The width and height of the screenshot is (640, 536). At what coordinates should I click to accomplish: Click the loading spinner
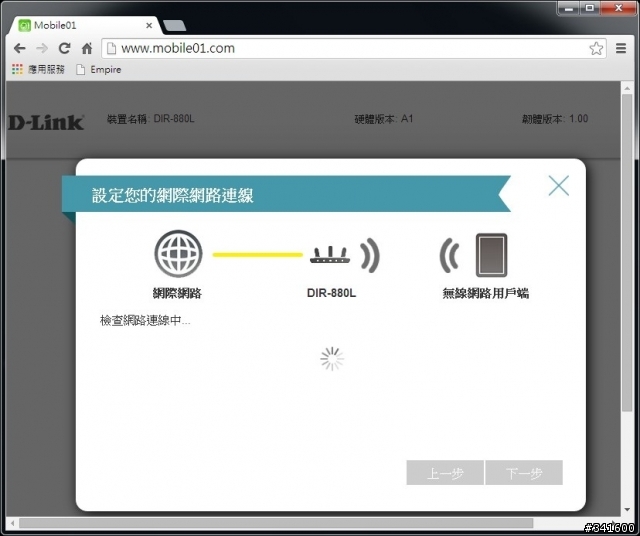332,359
